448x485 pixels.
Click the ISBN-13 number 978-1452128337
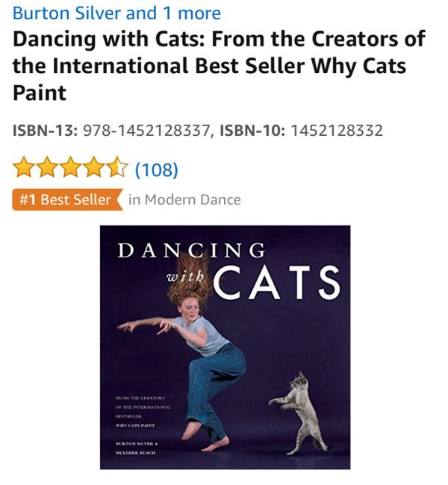pos(148,131)
